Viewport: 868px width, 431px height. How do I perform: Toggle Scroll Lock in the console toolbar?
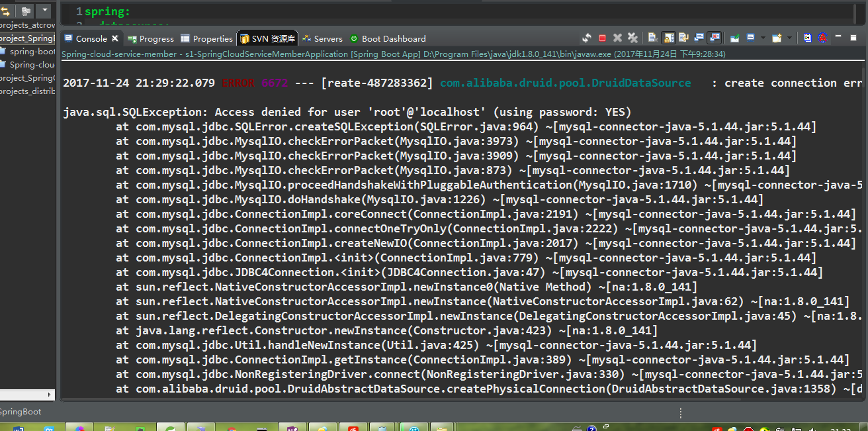(x=668, y=38)
